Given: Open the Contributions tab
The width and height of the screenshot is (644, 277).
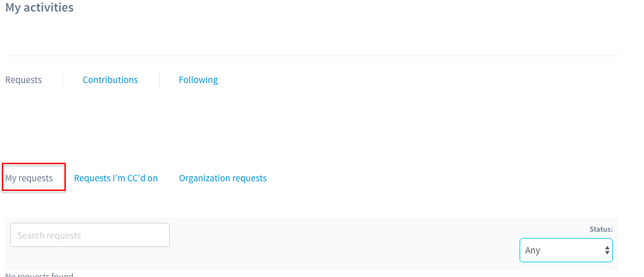Looking at the screenshot, I should click(x=110, y=80).
